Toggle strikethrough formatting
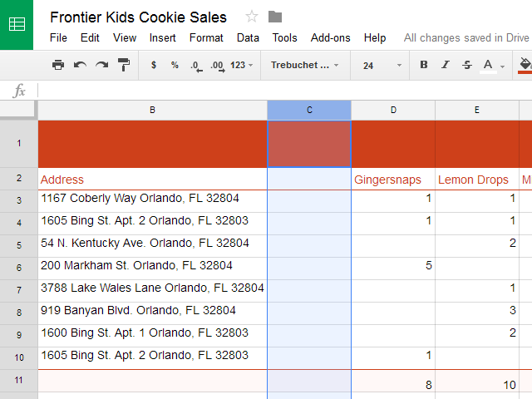Image resolution: width=532 pixels, height=399 pixels. point(466,65)
